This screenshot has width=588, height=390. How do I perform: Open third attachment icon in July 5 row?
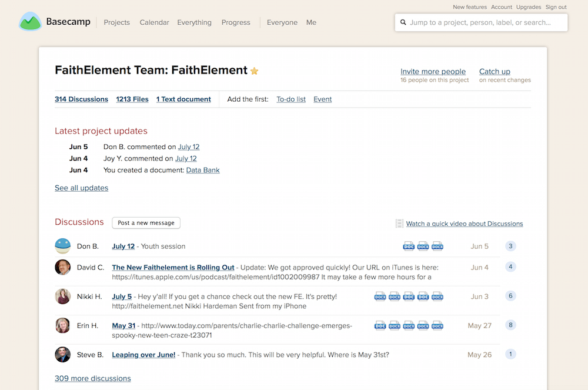[x=409, y=296]
